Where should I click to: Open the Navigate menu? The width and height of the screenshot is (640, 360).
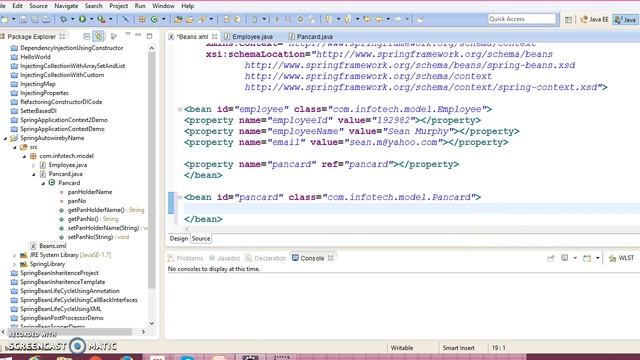[66, 6]
